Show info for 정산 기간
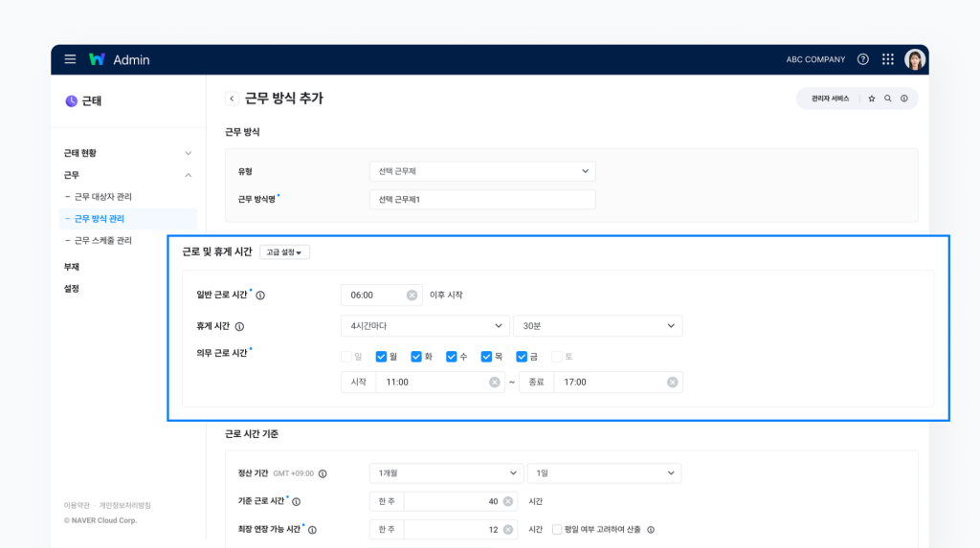The image size is (980, 548). tap(323, 473)
